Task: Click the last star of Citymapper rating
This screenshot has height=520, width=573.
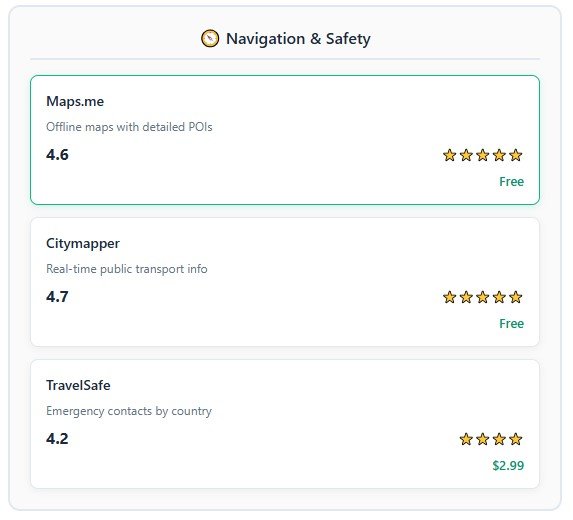Action: pos(516,297)
